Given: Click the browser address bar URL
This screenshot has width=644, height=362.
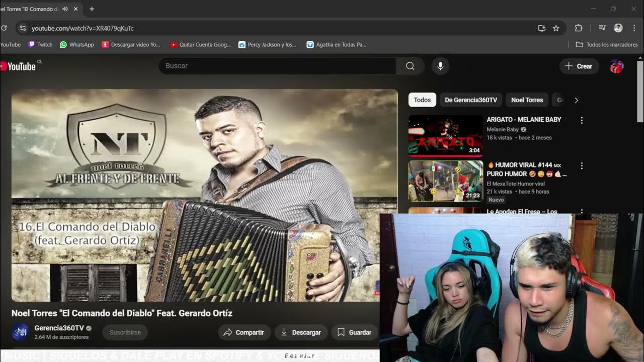Looking at the screenshot, I should [x=83, y=28].
